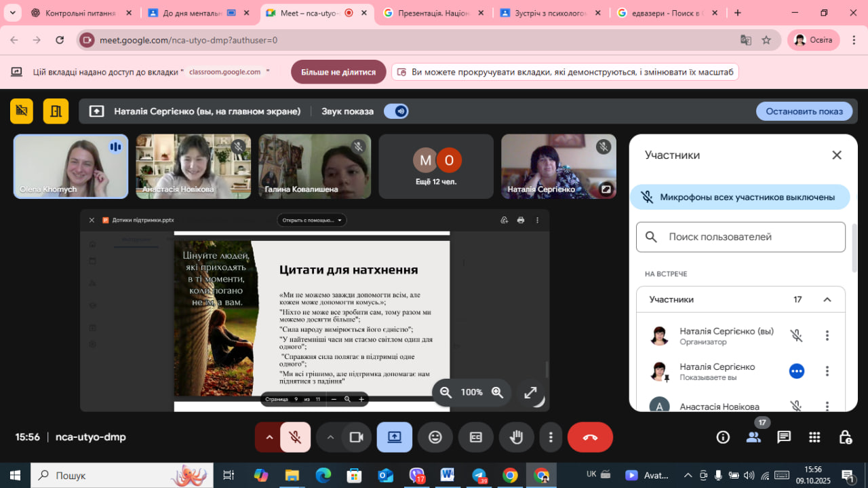Click the Остановить показ button
868x488 pixels.
coord(804,111)
